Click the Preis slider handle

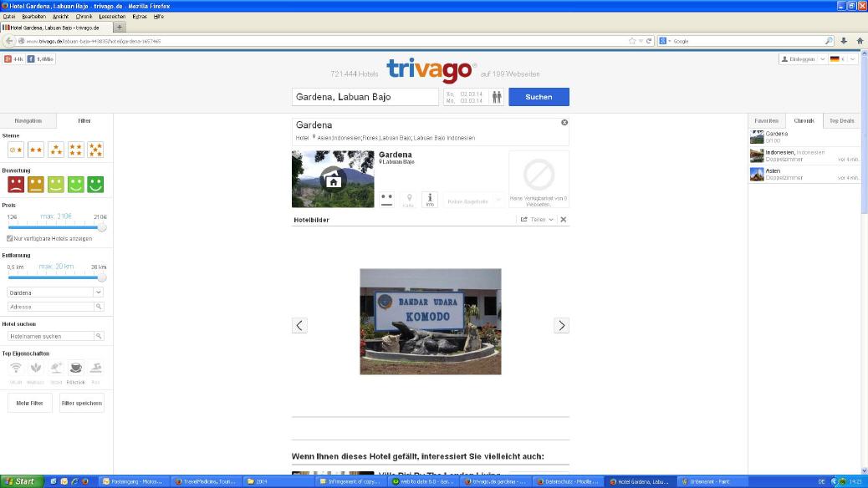point(102,227)
